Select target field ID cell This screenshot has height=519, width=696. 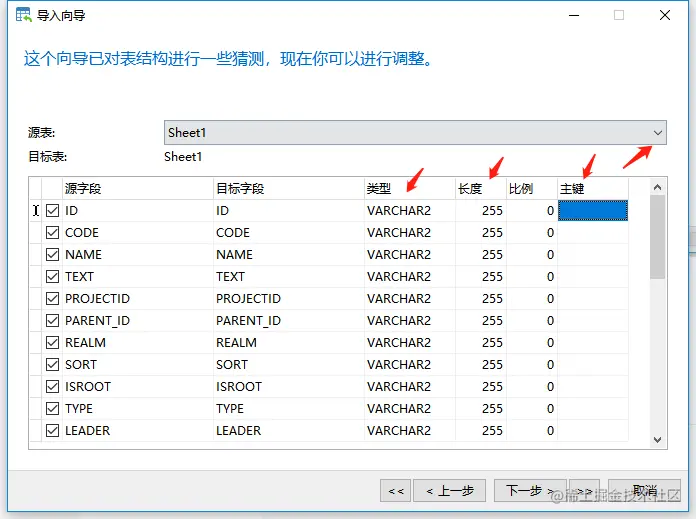[289, 210]
